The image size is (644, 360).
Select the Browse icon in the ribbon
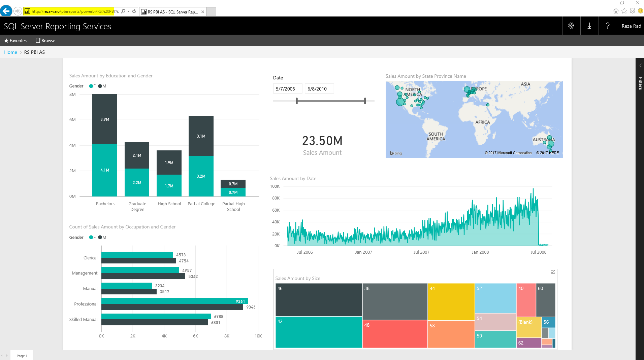click(x=38, y=40)
